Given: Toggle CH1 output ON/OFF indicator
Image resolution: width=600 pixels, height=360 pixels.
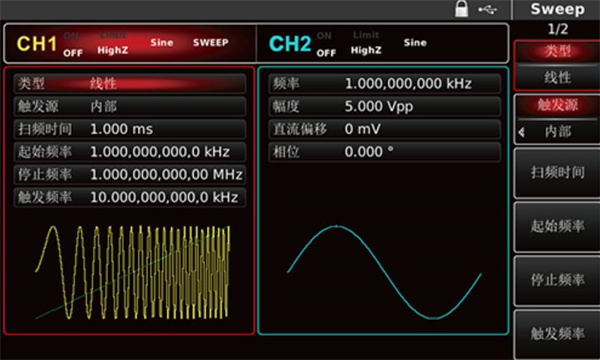Looking at the screenshot, I should (x=73, y=44).
